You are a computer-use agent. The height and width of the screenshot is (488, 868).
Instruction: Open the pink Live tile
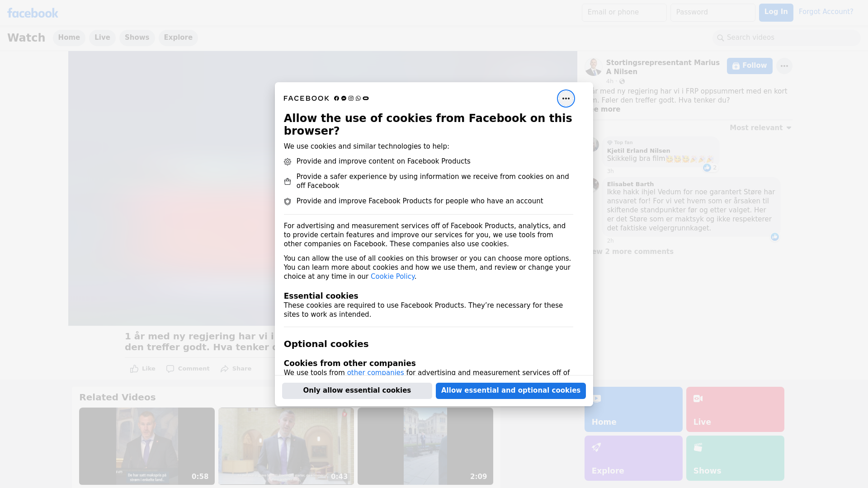coord(735,409)
